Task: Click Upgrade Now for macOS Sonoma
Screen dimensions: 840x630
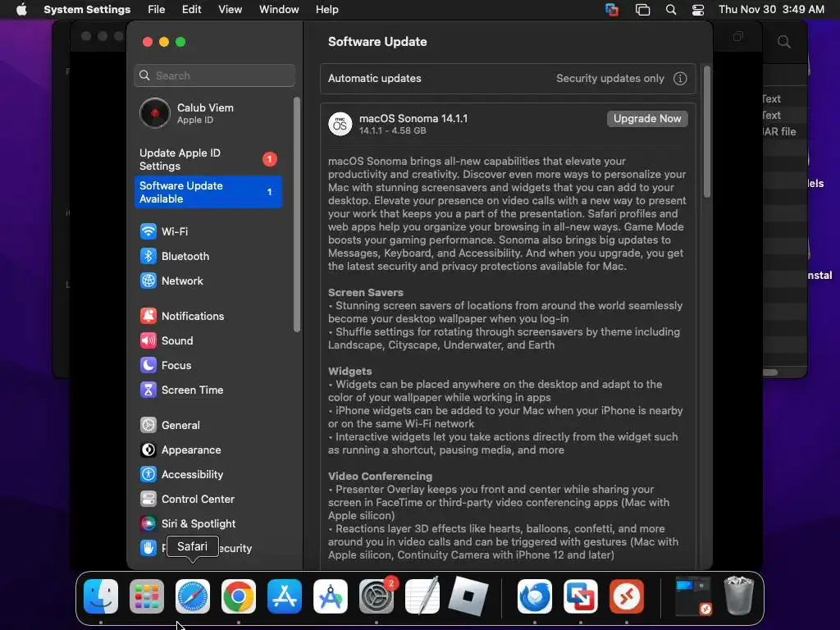Action: click(647, 118)
